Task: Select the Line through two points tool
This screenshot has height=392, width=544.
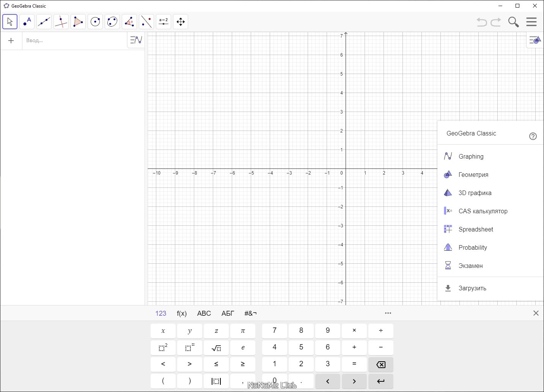Action: 44,22
